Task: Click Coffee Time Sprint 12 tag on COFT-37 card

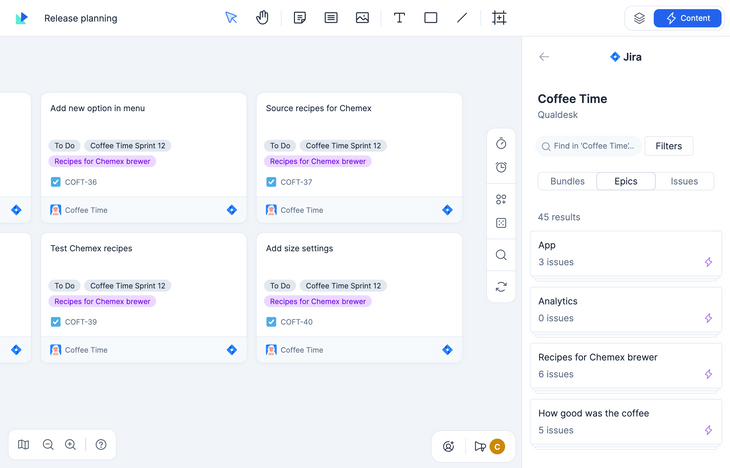Action: pos(343,146)
